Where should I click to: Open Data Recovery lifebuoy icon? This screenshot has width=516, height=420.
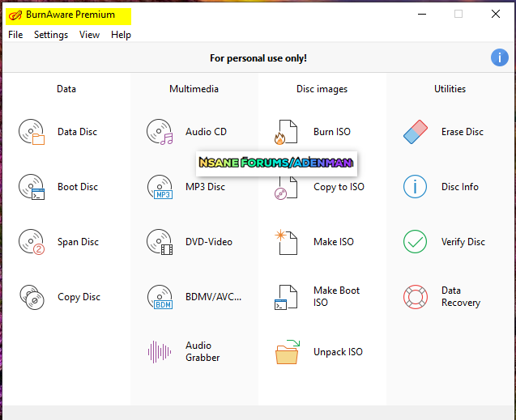[x=416, y=297]
